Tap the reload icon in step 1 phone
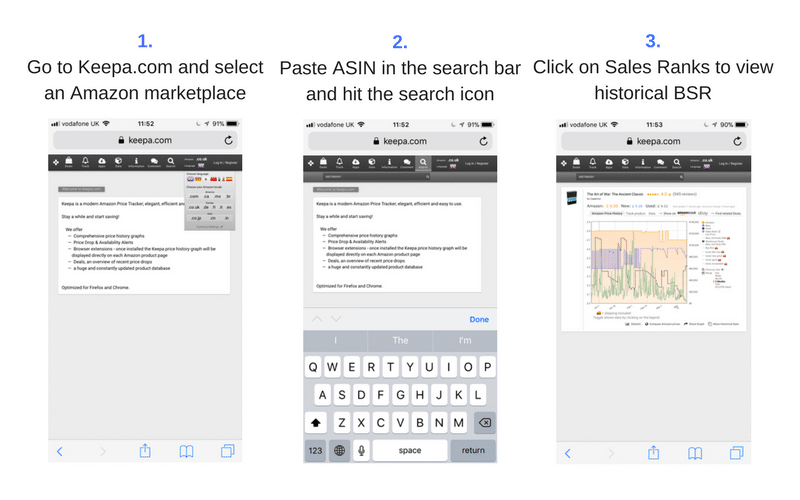The width and height of the screenshot is (800, 500). click(228, 140)
